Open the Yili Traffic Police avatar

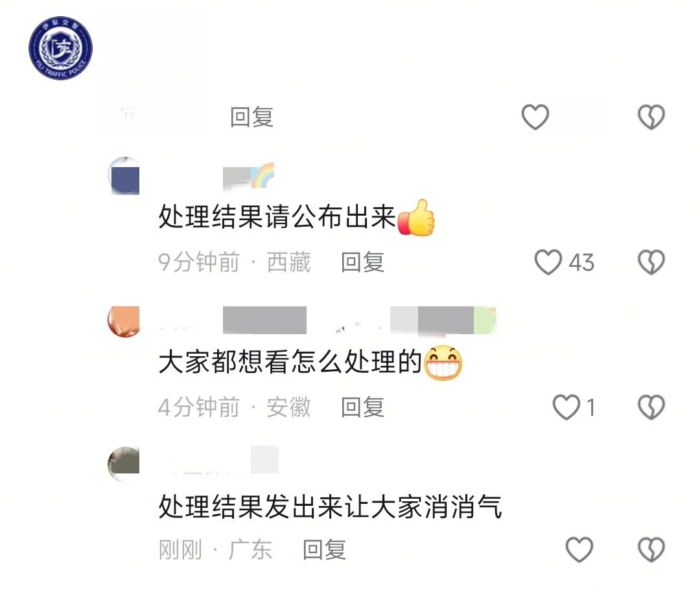click(61, 48)
